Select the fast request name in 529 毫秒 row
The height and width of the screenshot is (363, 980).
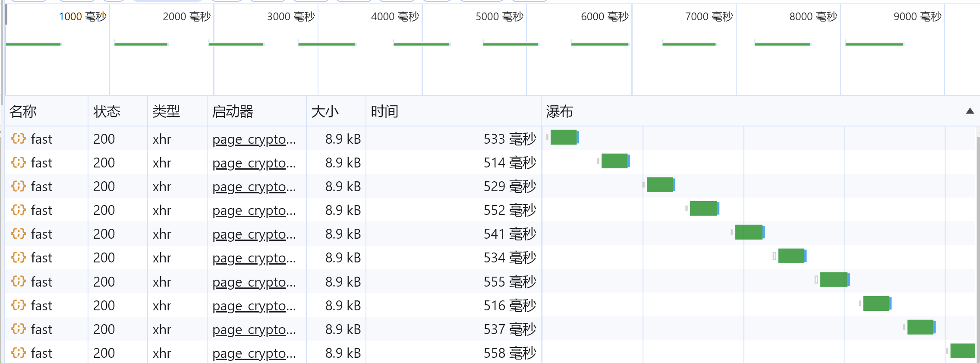pyautogui.click(x=41, y=186)
